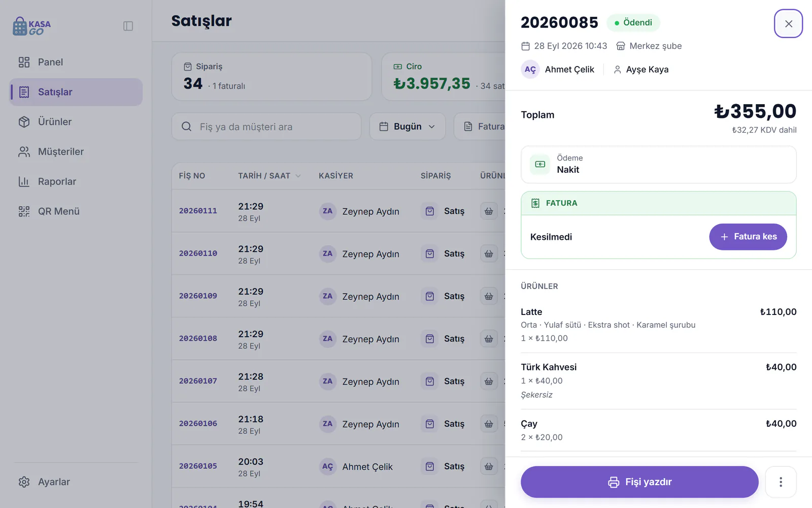Click the Satış order icon for 20260109

(x=430, y=296)
